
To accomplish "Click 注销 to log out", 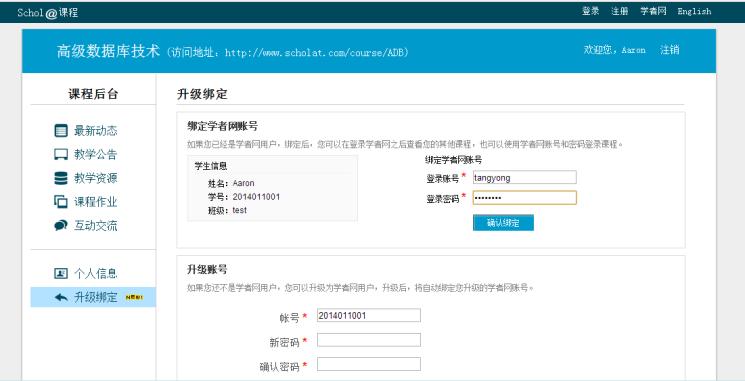I will pyautogui.click(x=669, y=50).
